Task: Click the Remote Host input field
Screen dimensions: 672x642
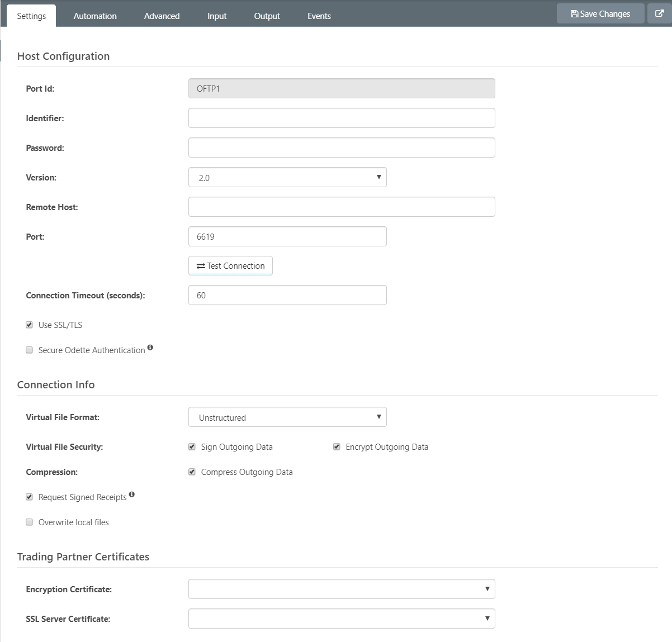Action: point(342,207)
